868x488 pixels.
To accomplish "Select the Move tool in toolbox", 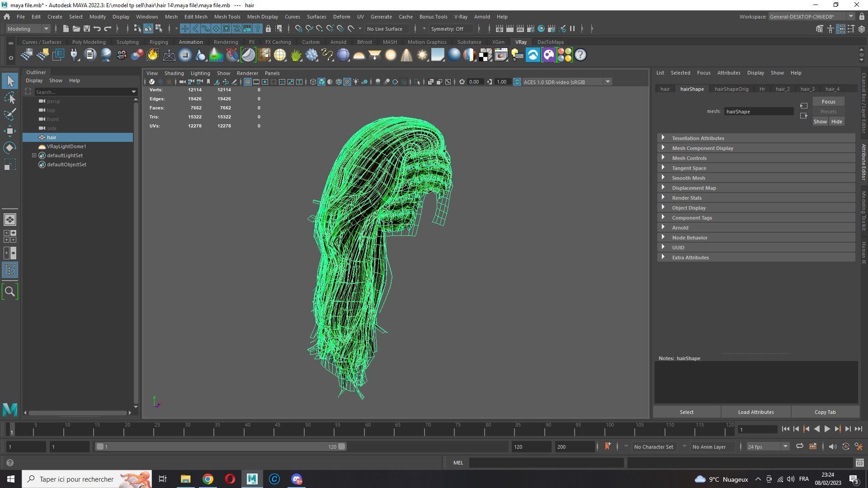I will [x=10, y=131].
